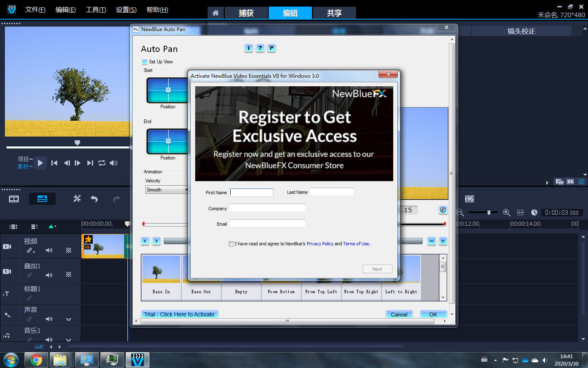This screenshot has width=588, height=368.
Task: Agree to privacy policy checkbox
Action: 231,244
